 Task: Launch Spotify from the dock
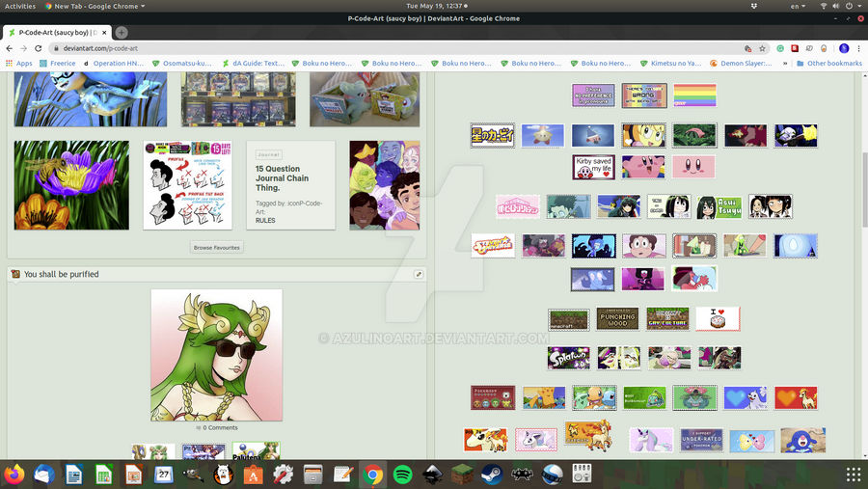(402, 475)
